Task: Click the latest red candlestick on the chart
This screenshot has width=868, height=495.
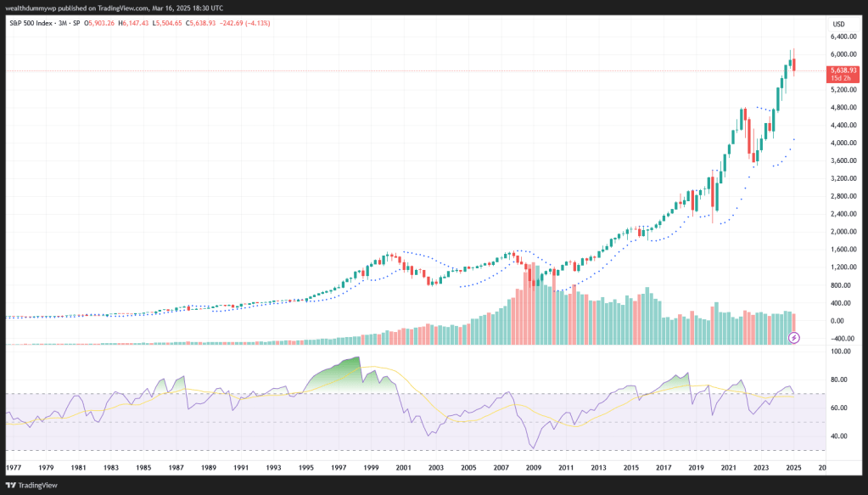Action: click(793, 65)
